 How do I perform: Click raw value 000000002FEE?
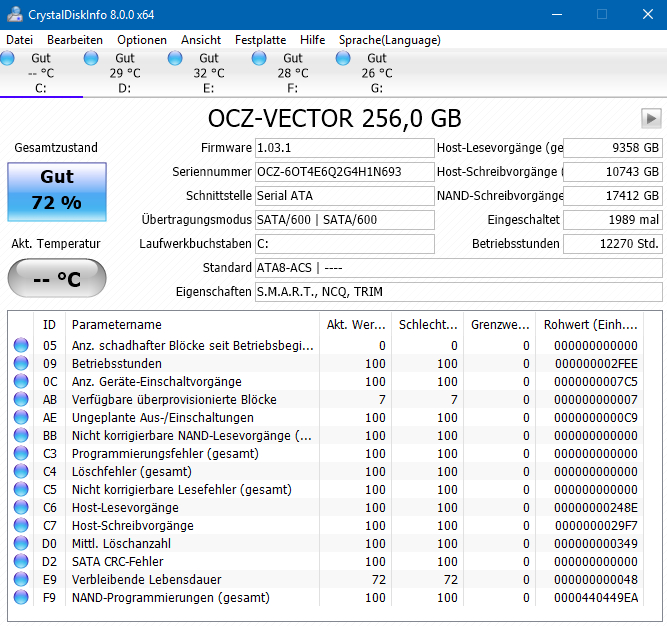point(596,364)
